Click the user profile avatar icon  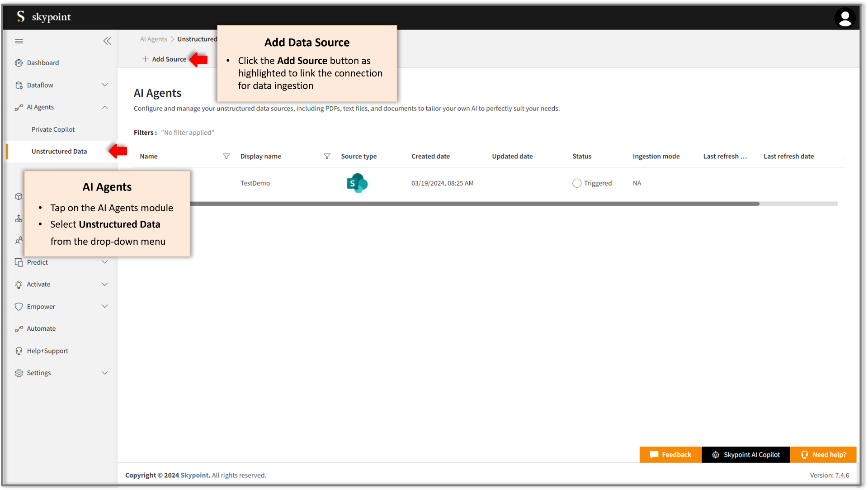tap(845, 18)
